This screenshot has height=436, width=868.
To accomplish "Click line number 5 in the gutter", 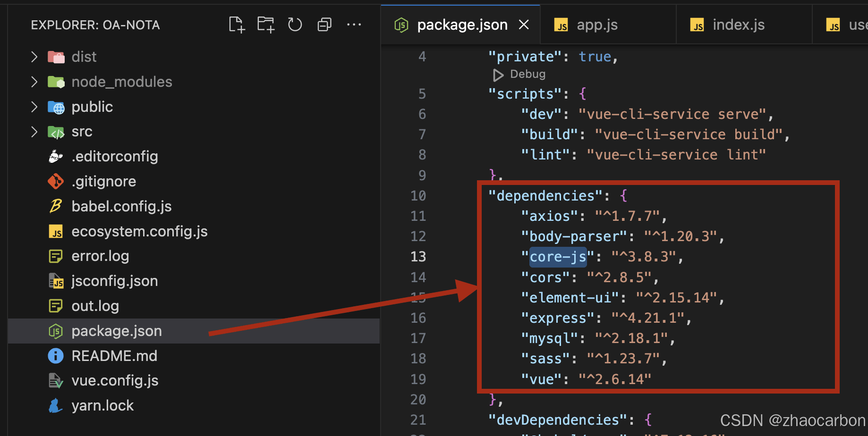I will pyautogui.click(x=422, y=94).
